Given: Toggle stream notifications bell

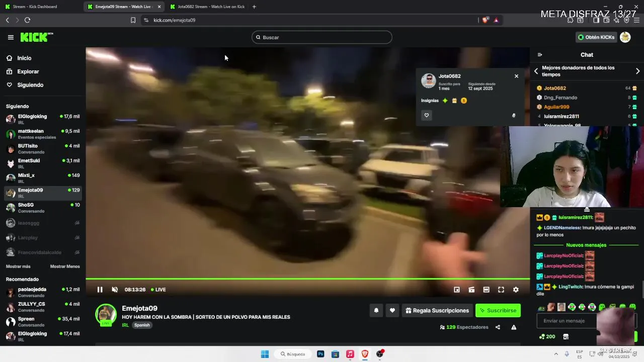Looking at the screenshot, I should (376, 311).
